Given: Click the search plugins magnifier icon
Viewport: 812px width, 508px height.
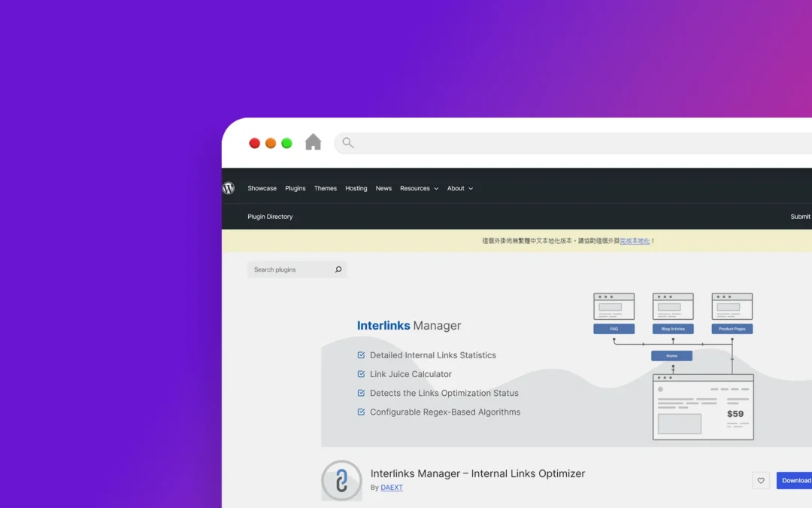Looking at the screenshot, I should [x=338, y=269].
